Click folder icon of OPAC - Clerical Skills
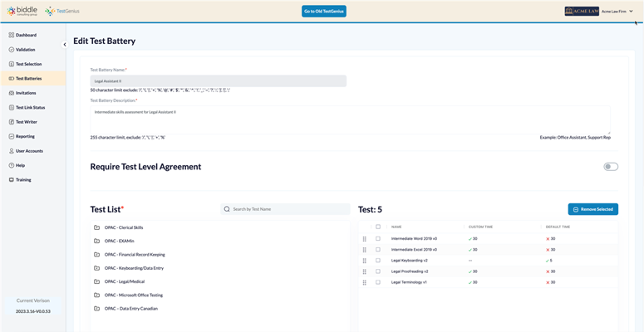644x332 pixels. coord(96,227)
